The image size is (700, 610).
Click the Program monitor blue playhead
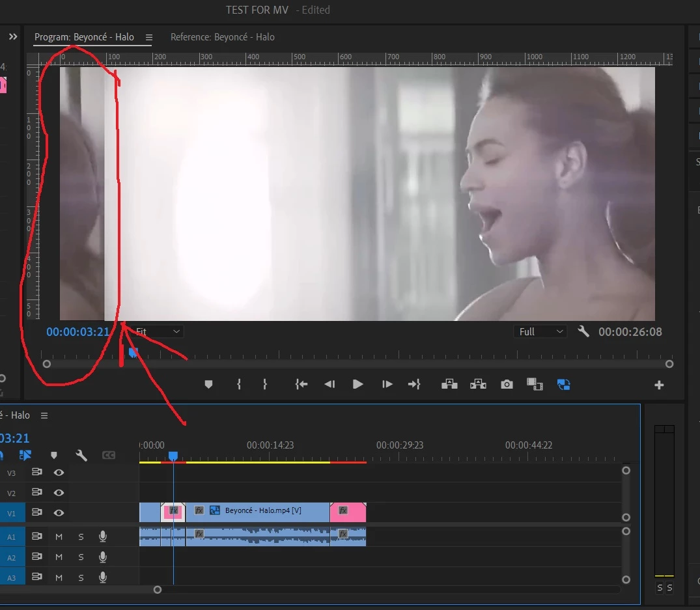[133, 352]
